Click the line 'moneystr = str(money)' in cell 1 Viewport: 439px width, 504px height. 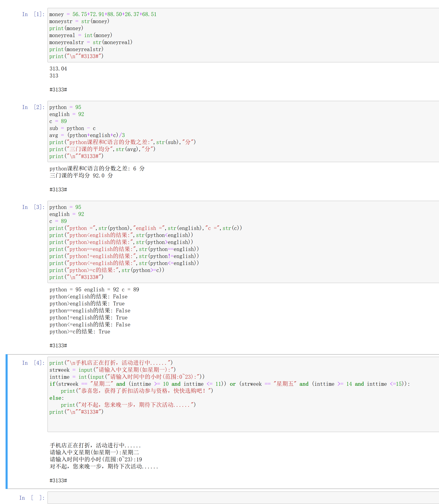coord(79,21)
